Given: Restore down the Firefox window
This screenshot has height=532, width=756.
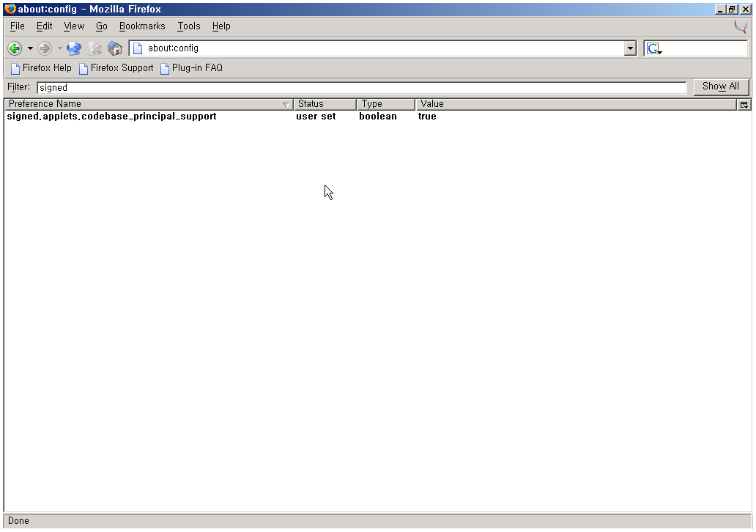Looking at the screenshot, I should pos(732,10).
